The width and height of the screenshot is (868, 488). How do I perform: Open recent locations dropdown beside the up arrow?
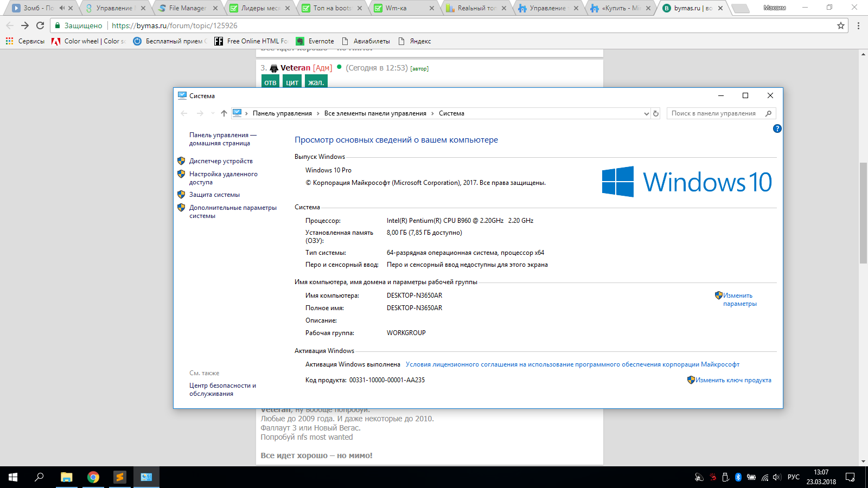[213, 113]
